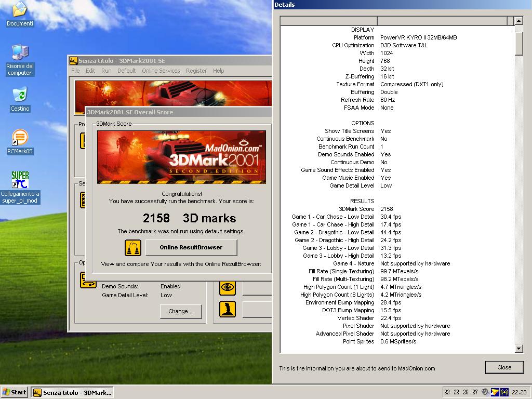Viewport: 532px width, 399px height.
Task: Open the Edit menu
Action: tap(90, 71)
